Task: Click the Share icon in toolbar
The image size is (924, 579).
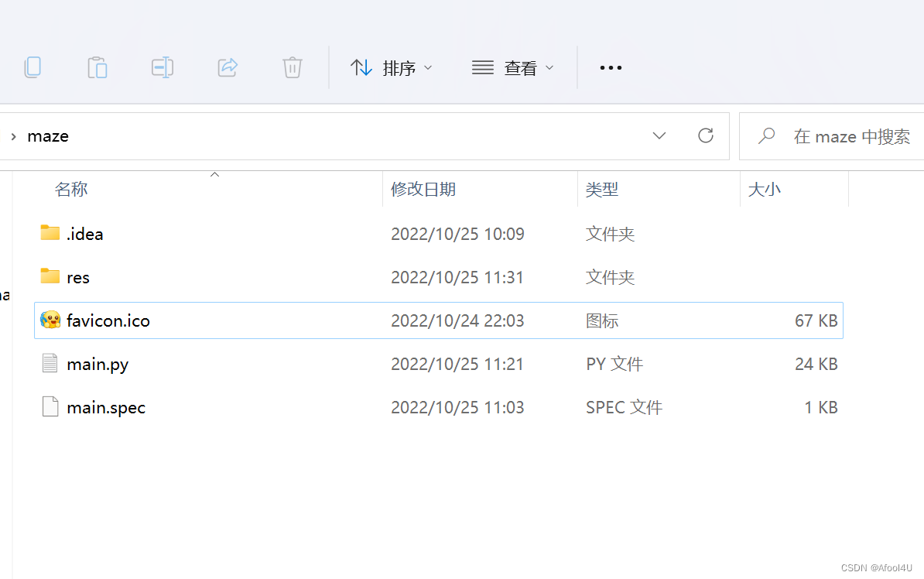Action: point(228,68)
